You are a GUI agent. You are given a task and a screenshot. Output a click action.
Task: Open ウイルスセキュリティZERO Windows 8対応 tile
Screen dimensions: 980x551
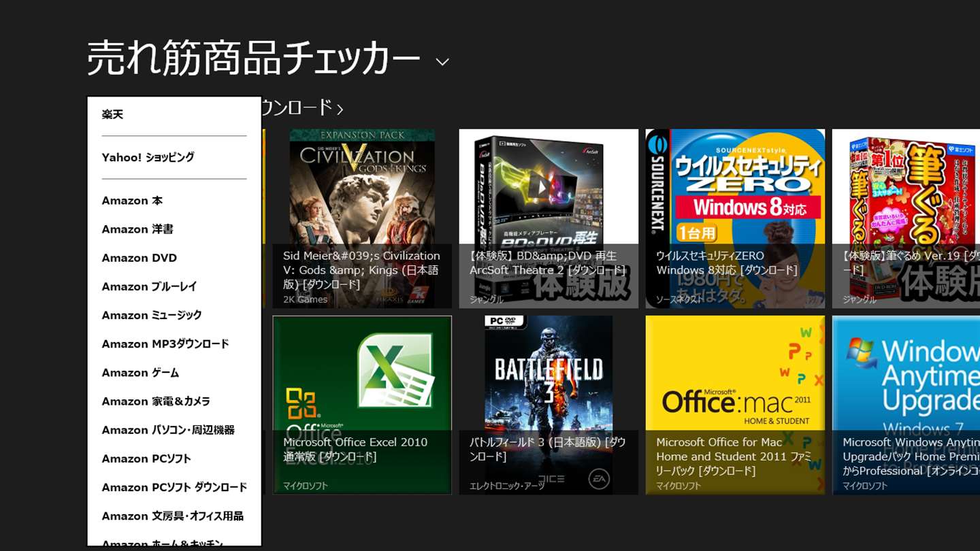click(x=735, y=218)
